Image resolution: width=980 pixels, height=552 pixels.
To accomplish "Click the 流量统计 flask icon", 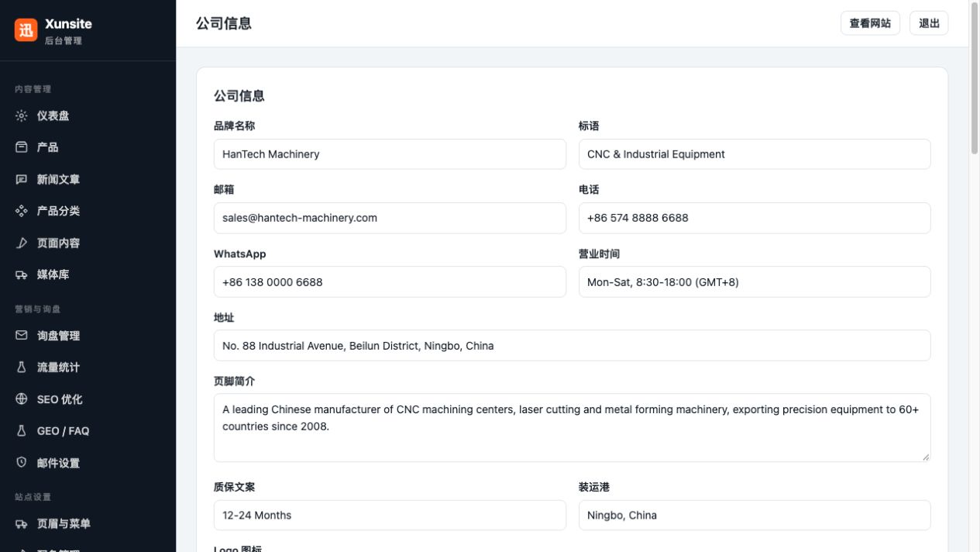I will [x=22, y=367].
